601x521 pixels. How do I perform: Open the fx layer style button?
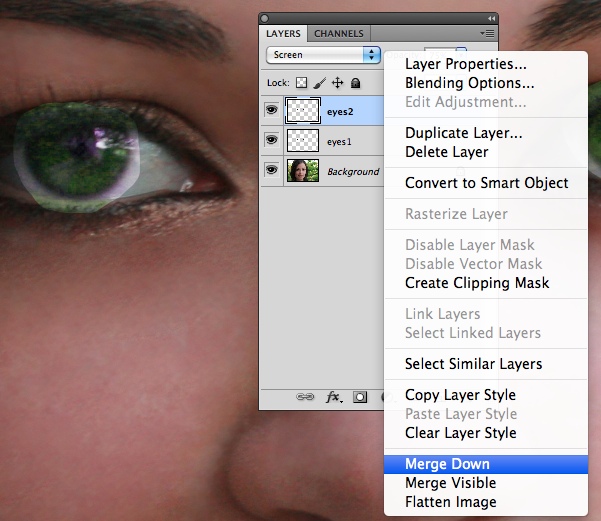pos(334,397)
